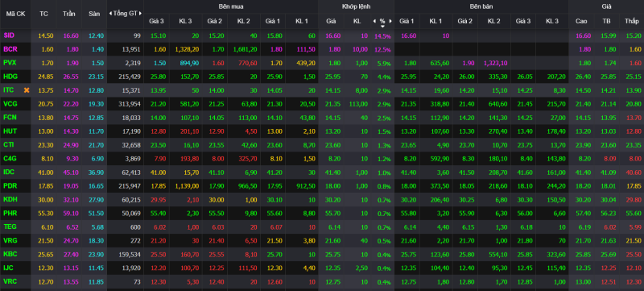Click the Bên bán group header
This screenshot has width=644, height=291.
[x=481, y=6]
